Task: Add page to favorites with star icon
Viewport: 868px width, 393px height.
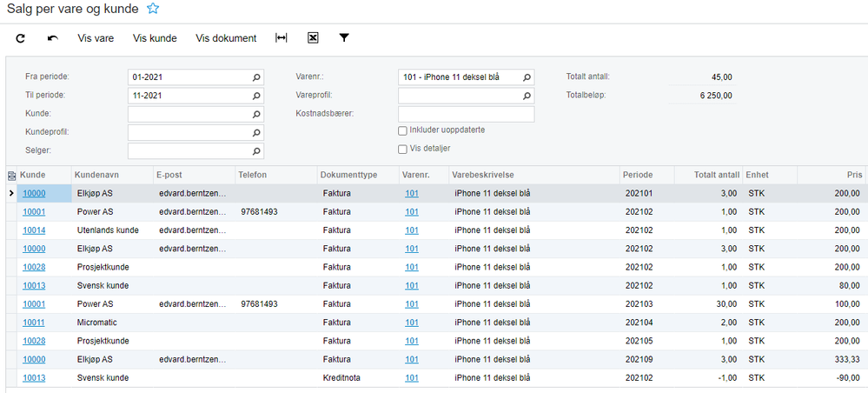Action: (x=153, y=9)
